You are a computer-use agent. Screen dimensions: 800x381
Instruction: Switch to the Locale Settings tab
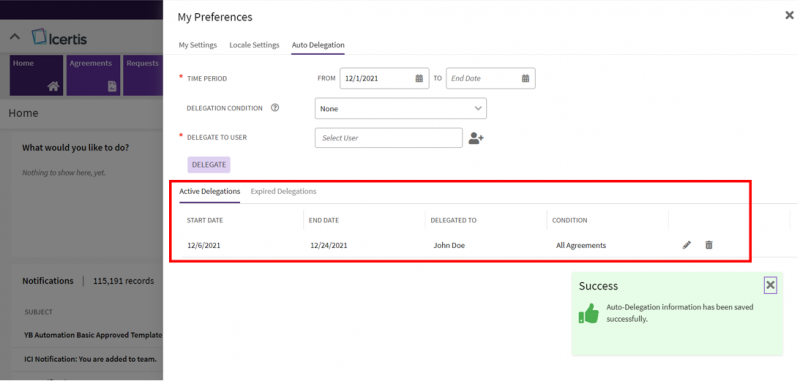pos(255,45)
